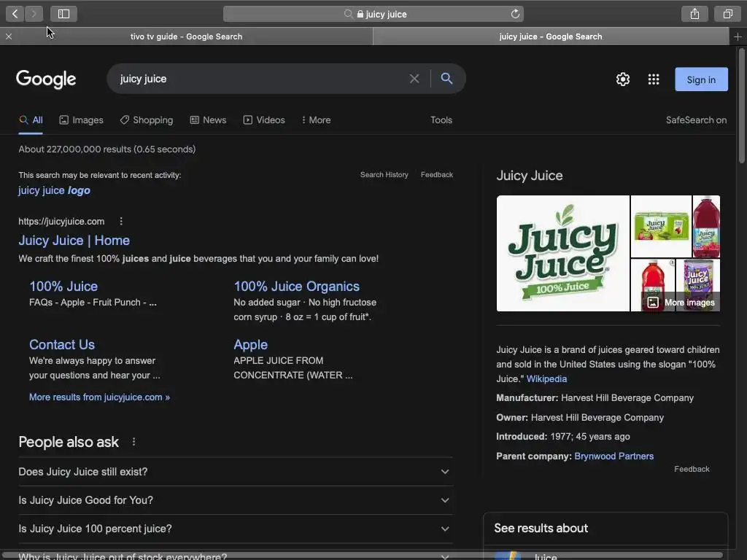Open options dots beside juicyjuice.com URL
The width and height of the screenshot is (747, 560).
[121, 222]
